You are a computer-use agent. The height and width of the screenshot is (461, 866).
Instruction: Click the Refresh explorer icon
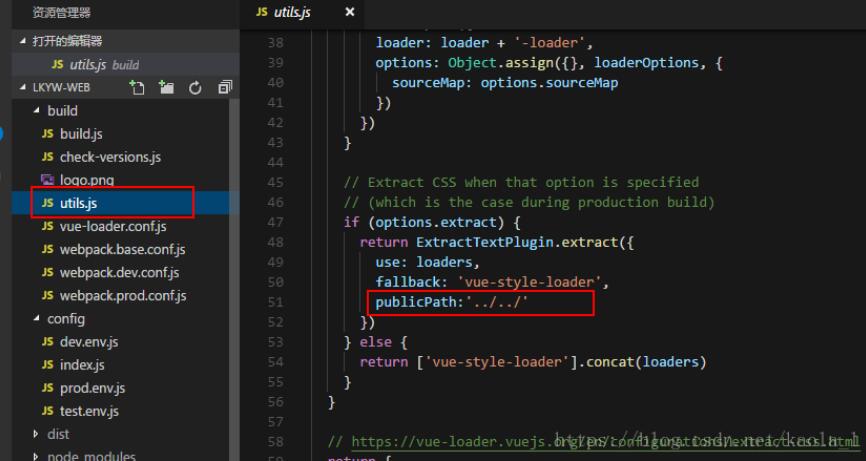[195, 88]
